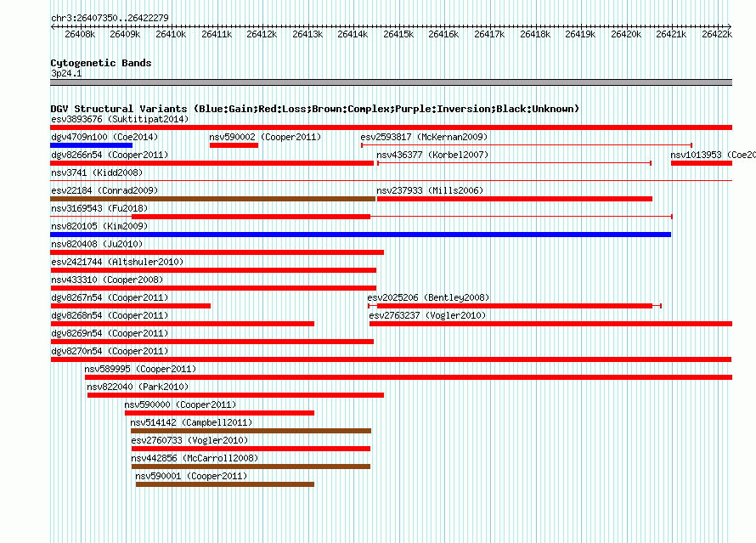Select nsv514142 (Campbell2011) variant label
The image size is (756, 543).
[x=191, y=422]
